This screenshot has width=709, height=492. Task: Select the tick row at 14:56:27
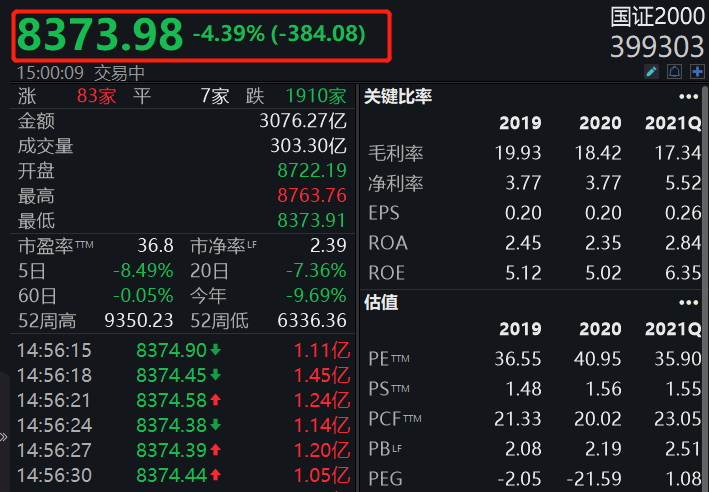184,450
